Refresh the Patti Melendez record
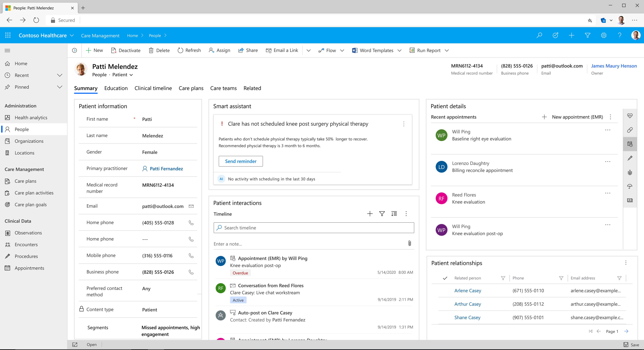The image size is (644, 350). (x=189, y=50)
